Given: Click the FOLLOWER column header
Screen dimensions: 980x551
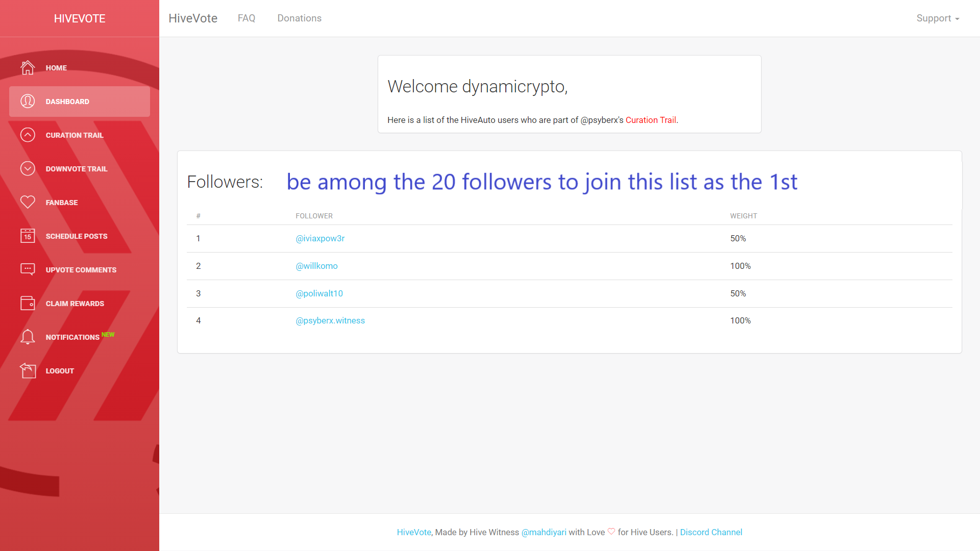Looking at the screenshot, I should pyautogui.click(x=314, y=216).
